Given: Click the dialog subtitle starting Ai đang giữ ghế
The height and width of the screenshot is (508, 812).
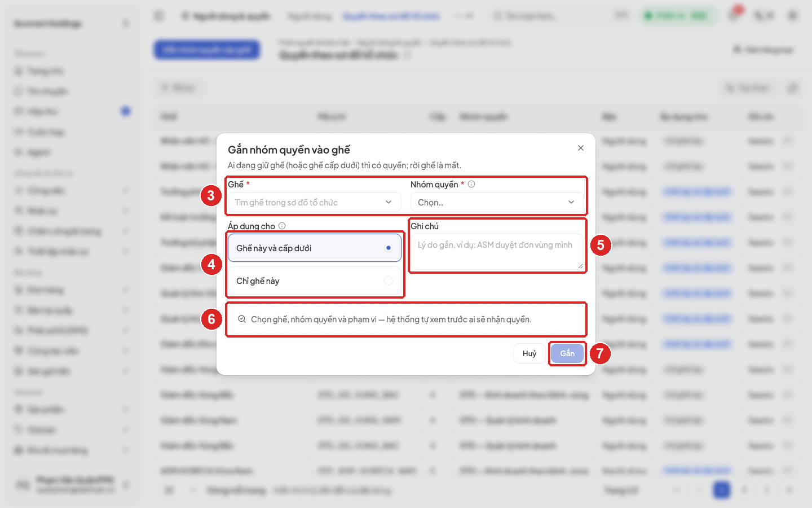Looking at the screenshot, I should (x=345, y=165).
